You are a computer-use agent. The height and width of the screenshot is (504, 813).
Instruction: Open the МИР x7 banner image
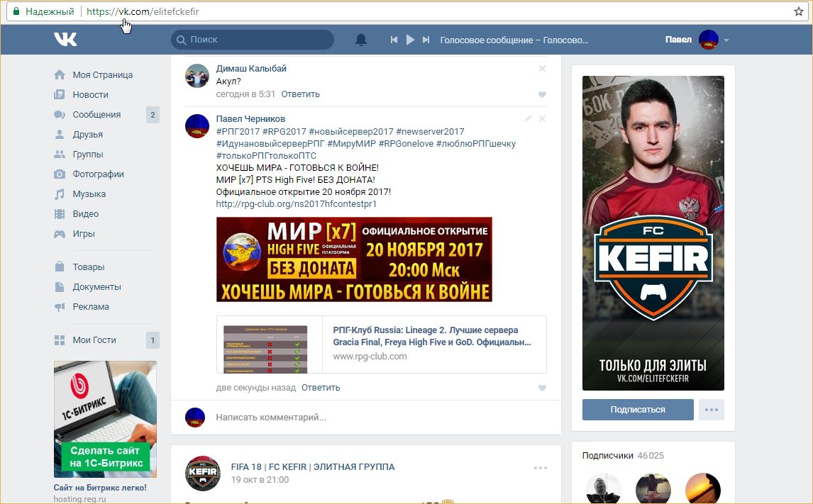pyautogui.click(x=353, y=259)
